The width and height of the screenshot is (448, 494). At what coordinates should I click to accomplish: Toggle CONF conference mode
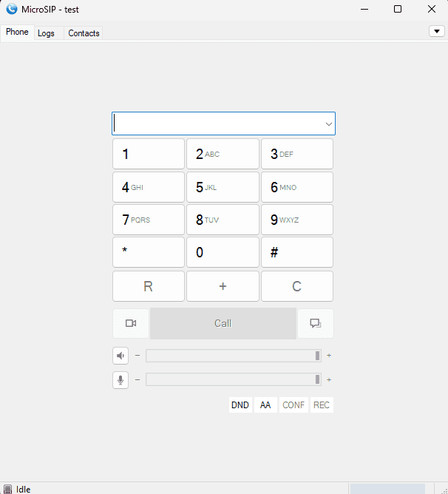coord(293,405)
